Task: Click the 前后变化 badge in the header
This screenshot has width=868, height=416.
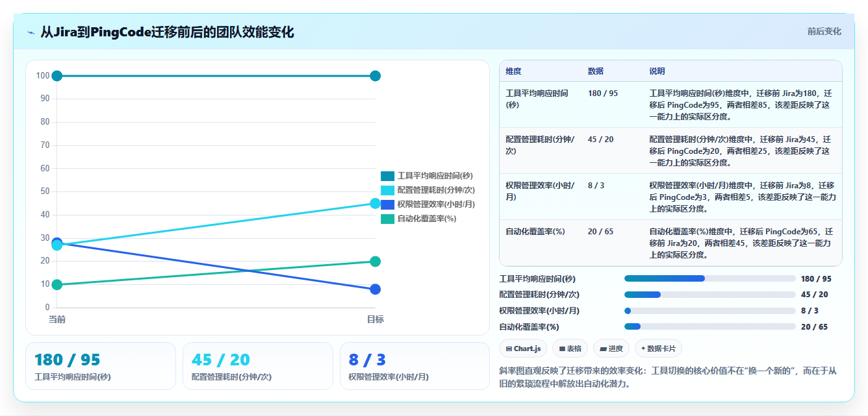Action: [x=824, y=31]
